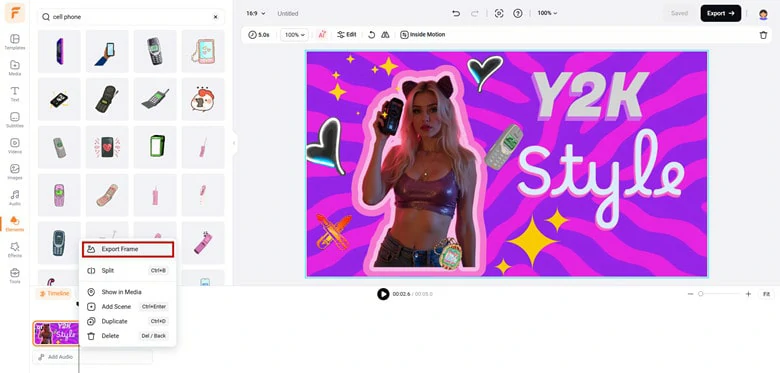This screenshot has height=373, width=780.
Task: Collapse the elements side panel handle
Action: tap(234, 143)
